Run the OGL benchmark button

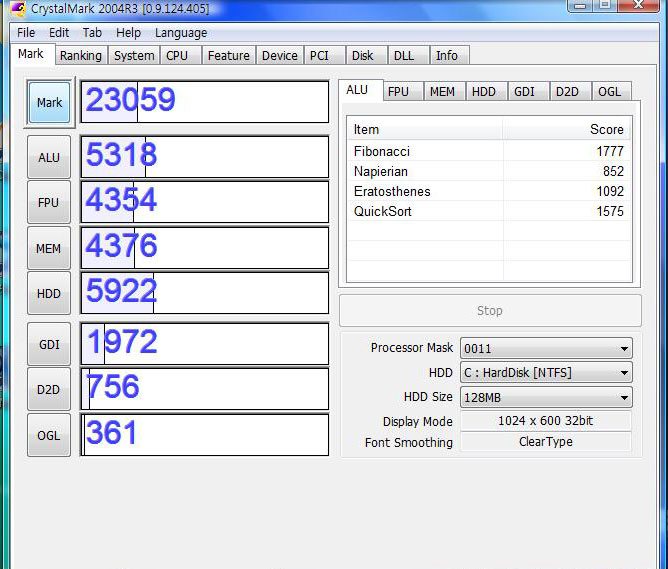49,435
